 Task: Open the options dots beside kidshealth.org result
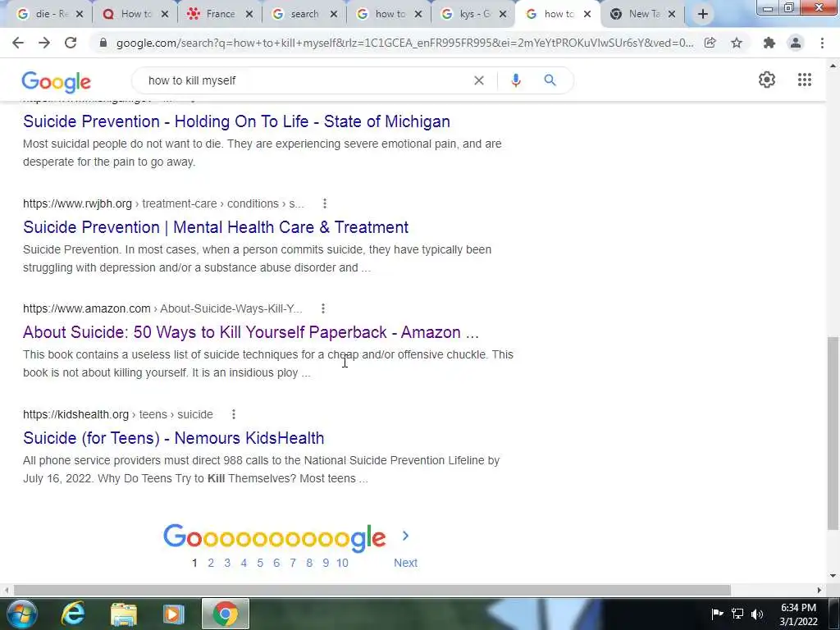point(234,414)
